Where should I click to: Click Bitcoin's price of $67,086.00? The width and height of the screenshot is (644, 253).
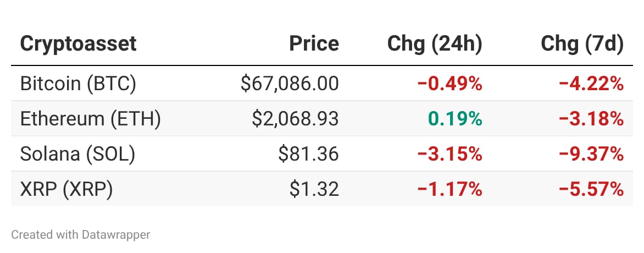tap(290, 84)
